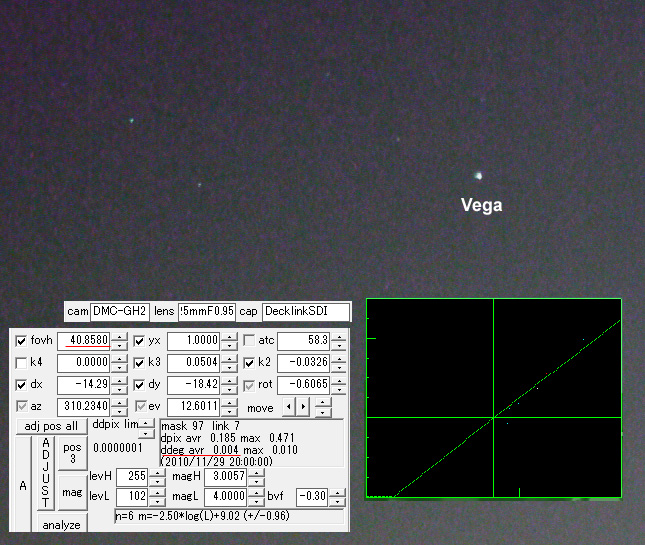This screenshot has width=645, height=545.
Task: Click the analyze button
Action: (61, 524)
